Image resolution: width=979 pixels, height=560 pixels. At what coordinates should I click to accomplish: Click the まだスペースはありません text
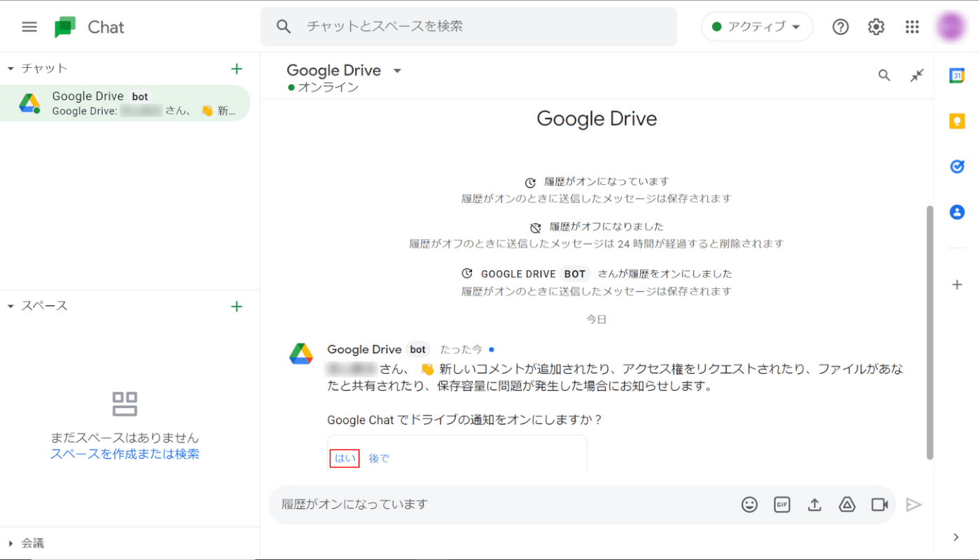pos(125,437)
